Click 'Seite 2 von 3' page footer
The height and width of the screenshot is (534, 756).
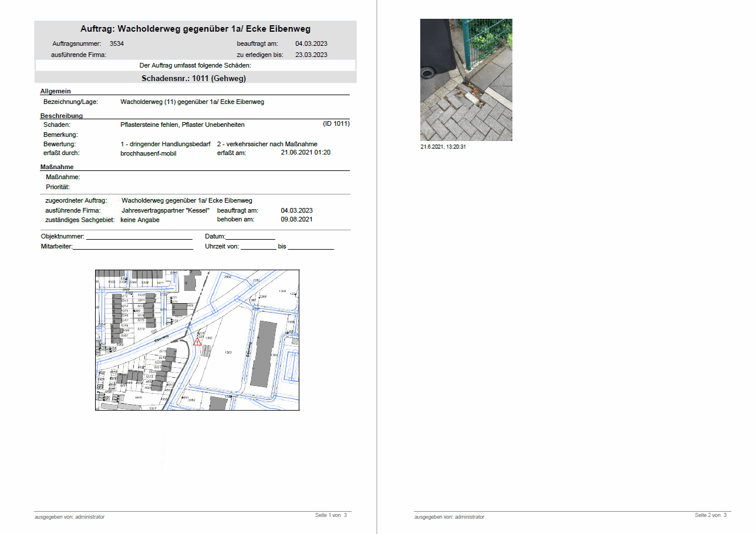(x=710, y=515)
